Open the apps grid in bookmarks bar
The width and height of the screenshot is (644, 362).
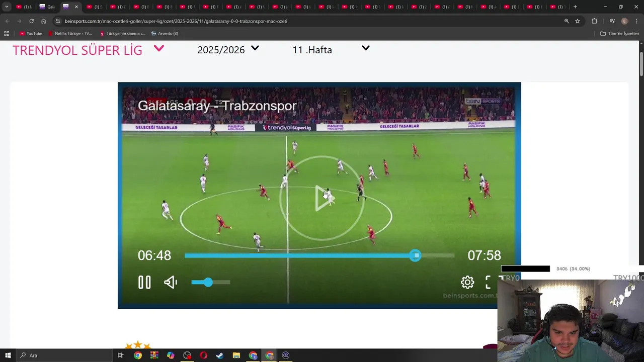pos(7,33)
